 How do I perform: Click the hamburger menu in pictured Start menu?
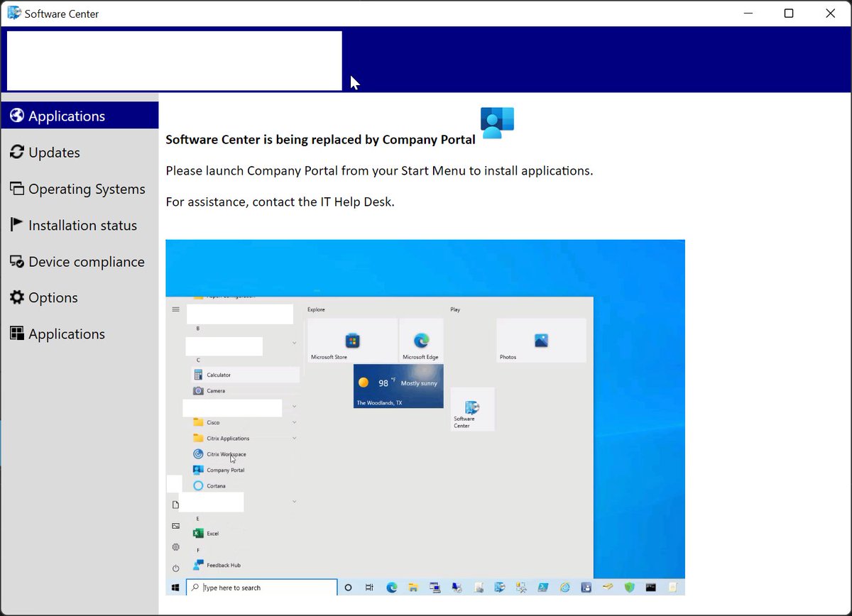[175, 309]
